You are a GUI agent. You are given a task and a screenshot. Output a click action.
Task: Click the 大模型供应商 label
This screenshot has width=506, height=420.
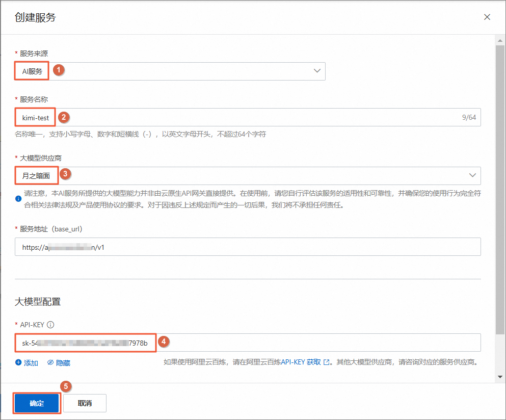pos(41,158)
